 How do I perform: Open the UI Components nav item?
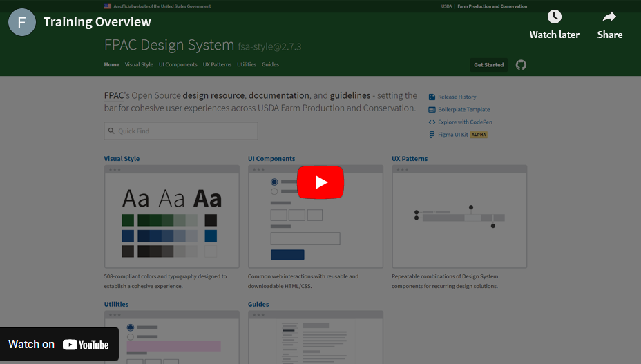(178, 65)
